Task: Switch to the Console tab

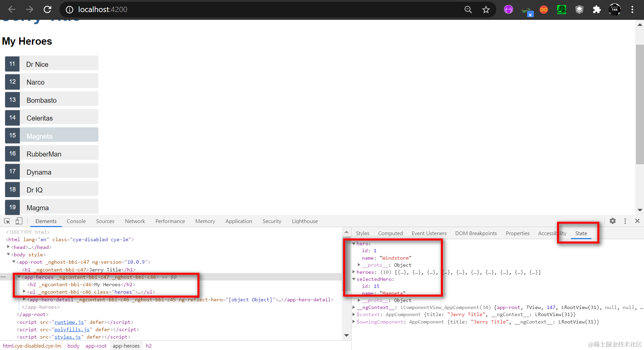Action: pyautogui.click(x=76, y=221)
